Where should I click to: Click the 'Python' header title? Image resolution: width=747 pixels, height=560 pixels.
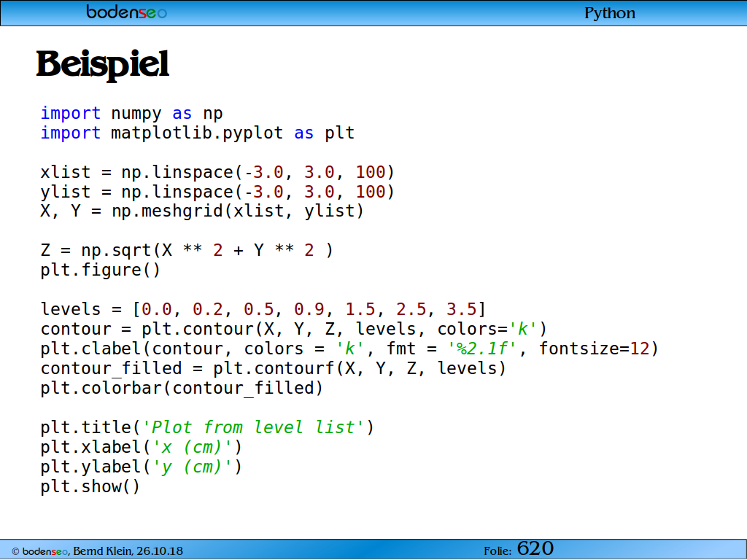click(x=610, y=13)
